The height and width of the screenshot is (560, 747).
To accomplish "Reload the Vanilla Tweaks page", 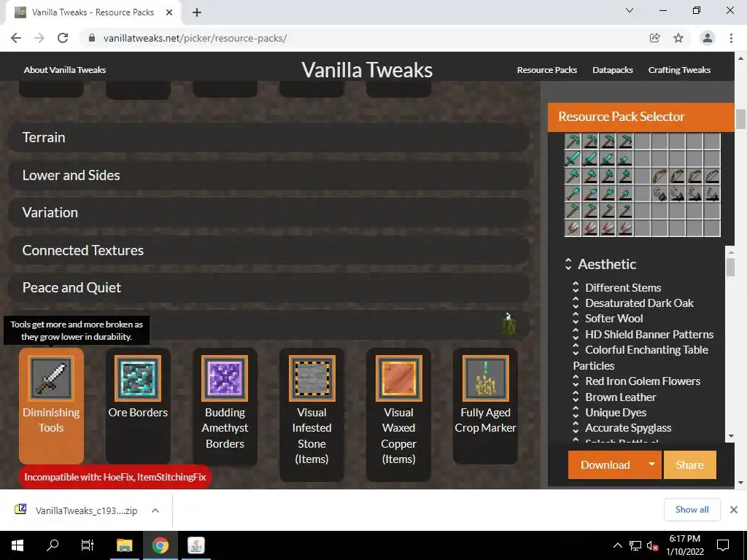I will coord(63,38).
